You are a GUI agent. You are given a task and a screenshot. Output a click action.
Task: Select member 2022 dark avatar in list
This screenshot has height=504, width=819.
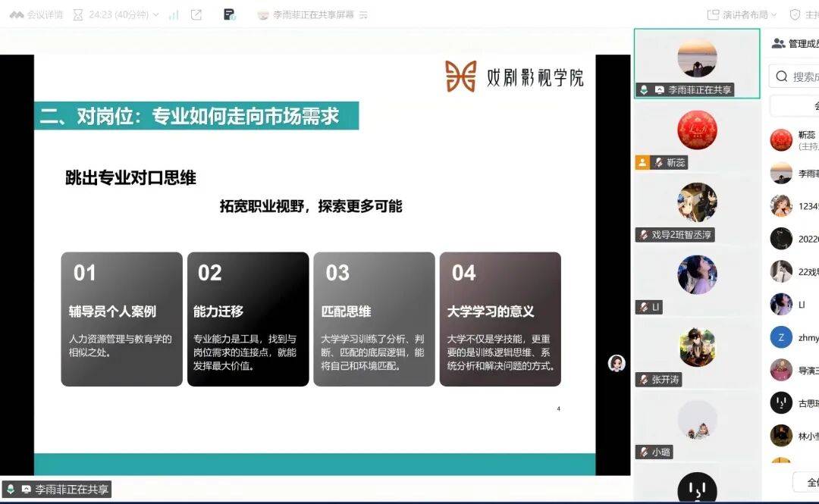[781, 239]
